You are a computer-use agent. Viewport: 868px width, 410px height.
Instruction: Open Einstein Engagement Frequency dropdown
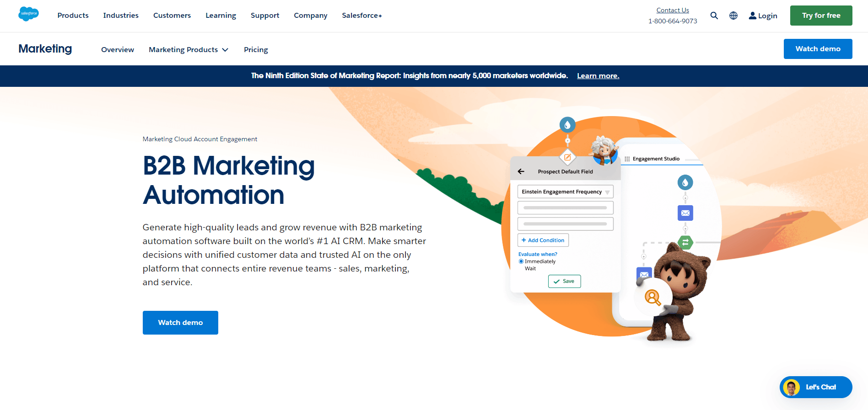tap(566, 192)
